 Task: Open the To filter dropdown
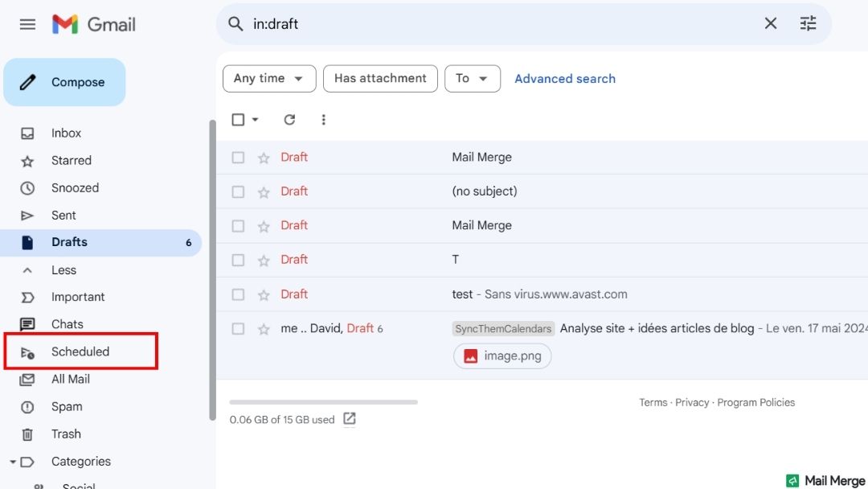click(x=473, y=79)
